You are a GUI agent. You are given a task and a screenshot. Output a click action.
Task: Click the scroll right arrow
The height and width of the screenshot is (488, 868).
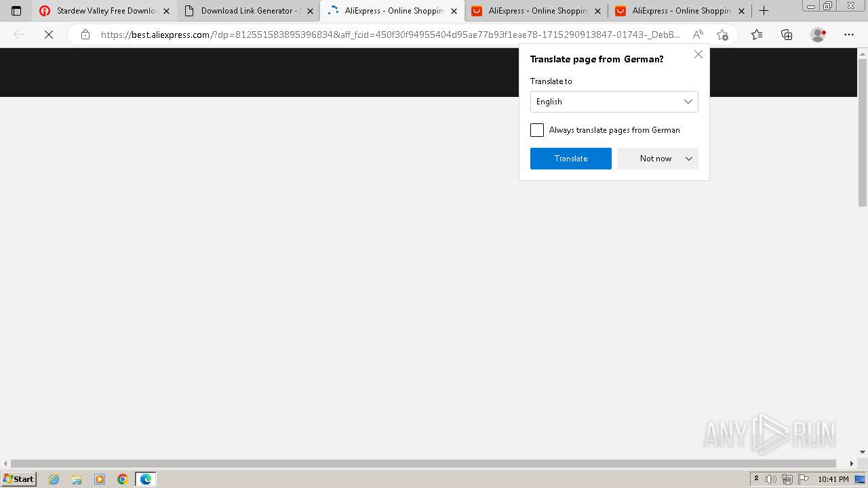(852, 464)
